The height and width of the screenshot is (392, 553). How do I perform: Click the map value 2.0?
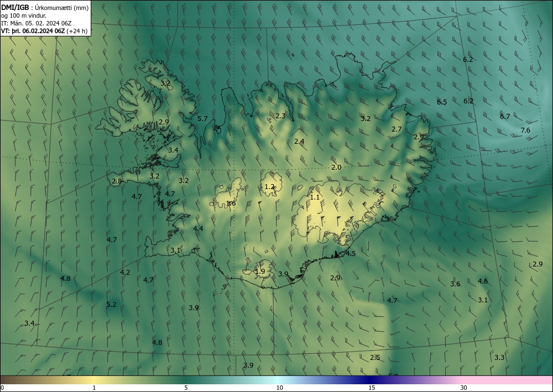coord(336,167)
